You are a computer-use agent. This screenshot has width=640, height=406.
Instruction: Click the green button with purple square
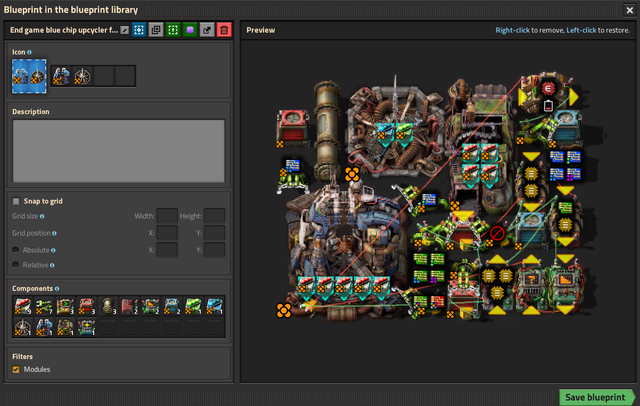(190, 30)
